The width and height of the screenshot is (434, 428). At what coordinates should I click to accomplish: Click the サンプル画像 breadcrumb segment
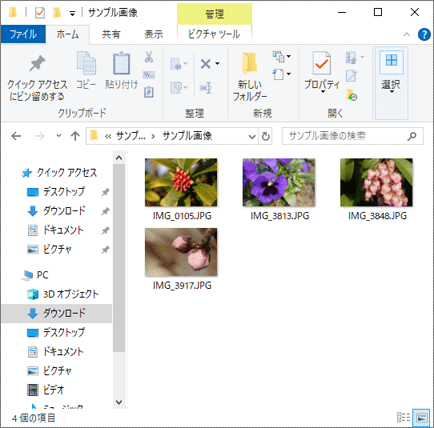coord(187,136)
